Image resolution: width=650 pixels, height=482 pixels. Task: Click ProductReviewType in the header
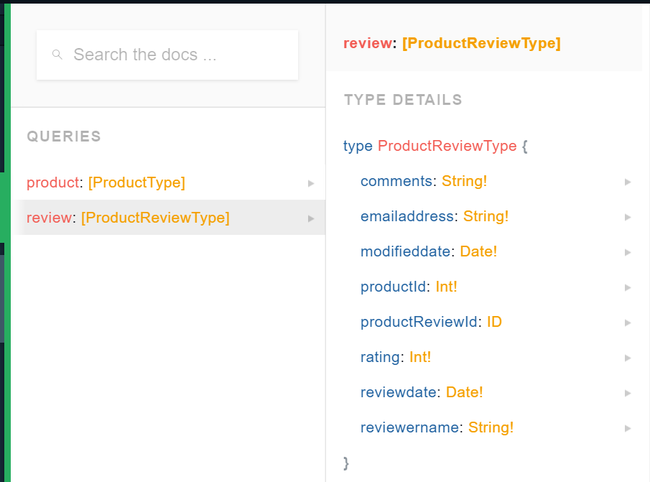(x=481, y=43)
